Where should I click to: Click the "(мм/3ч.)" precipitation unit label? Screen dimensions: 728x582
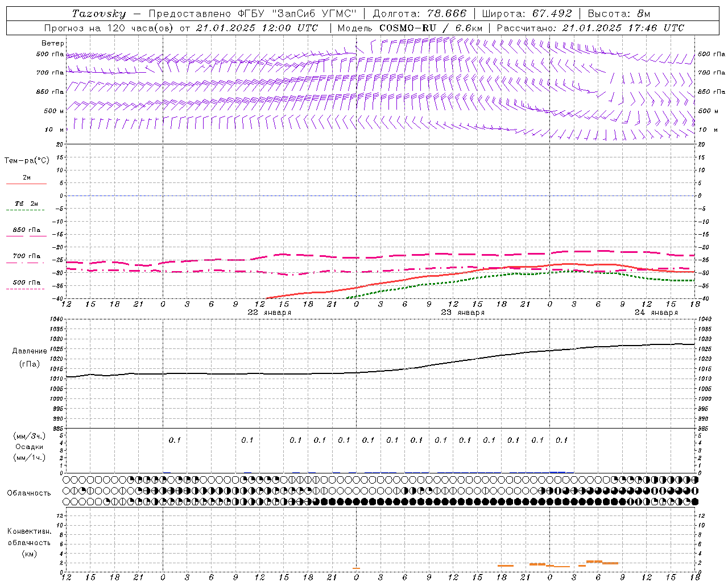30,436
